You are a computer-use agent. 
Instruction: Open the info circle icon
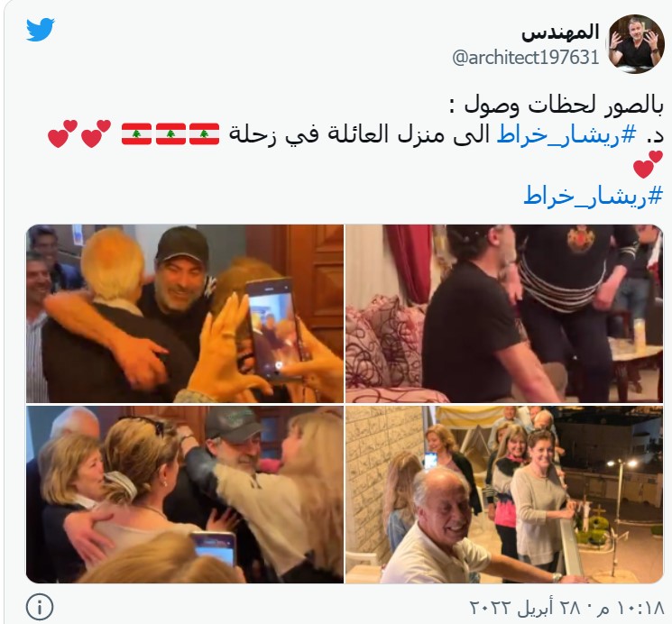tap(40, 607)
